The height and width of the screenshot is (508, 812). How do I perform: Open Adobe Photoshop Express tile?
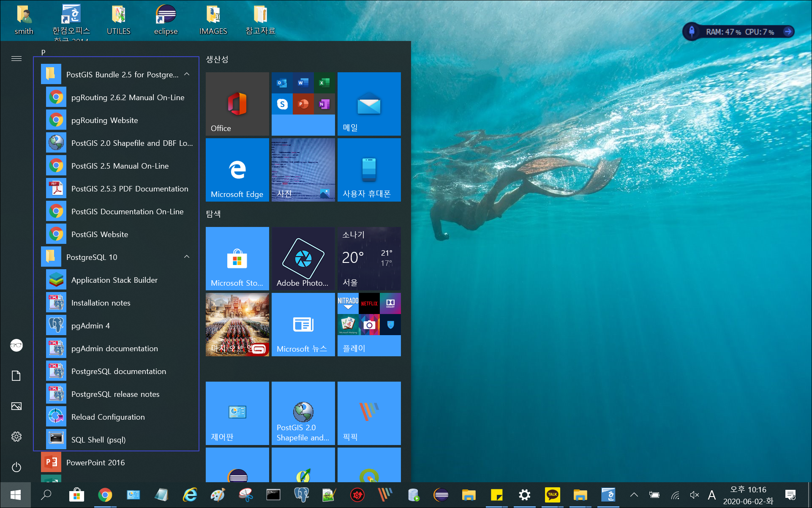click(x=303, y=259)
